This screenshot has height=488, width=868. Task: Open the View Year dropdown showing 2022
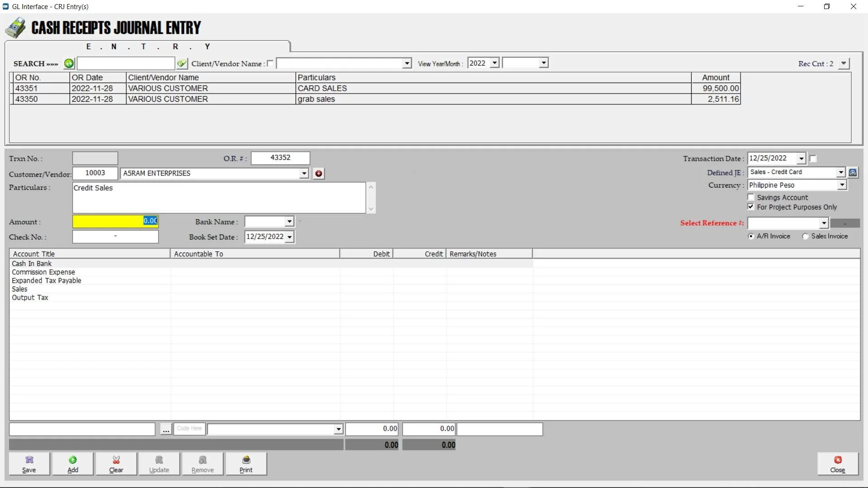[495, 63]
